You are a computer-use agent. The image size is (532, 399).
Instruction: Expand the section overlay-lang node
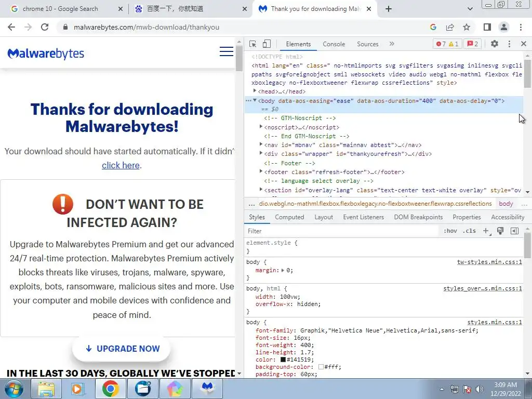point(261,190)
